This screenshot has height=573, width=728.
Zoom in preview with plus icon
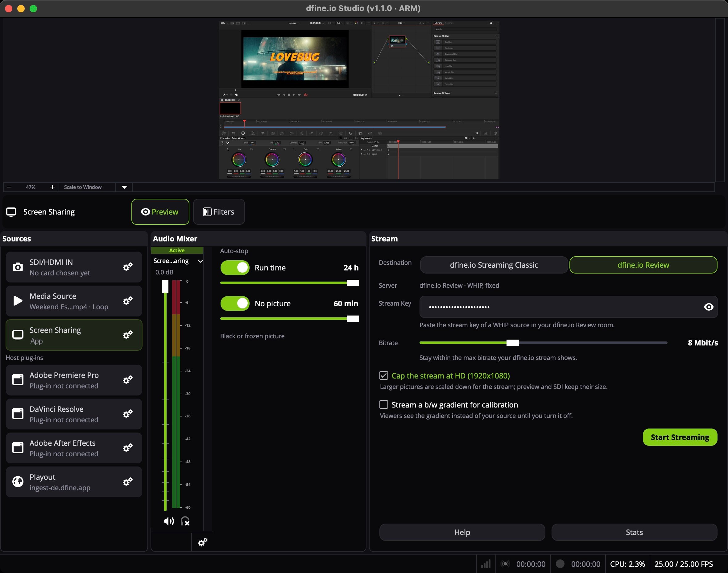click(x=52, y=187)
